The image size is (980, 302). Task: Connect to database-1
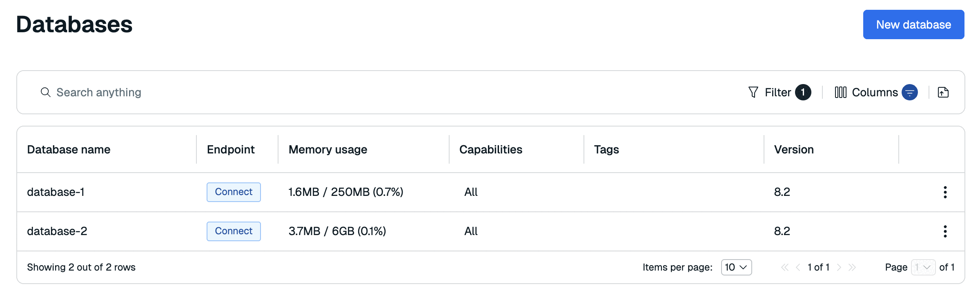(233, 192)
